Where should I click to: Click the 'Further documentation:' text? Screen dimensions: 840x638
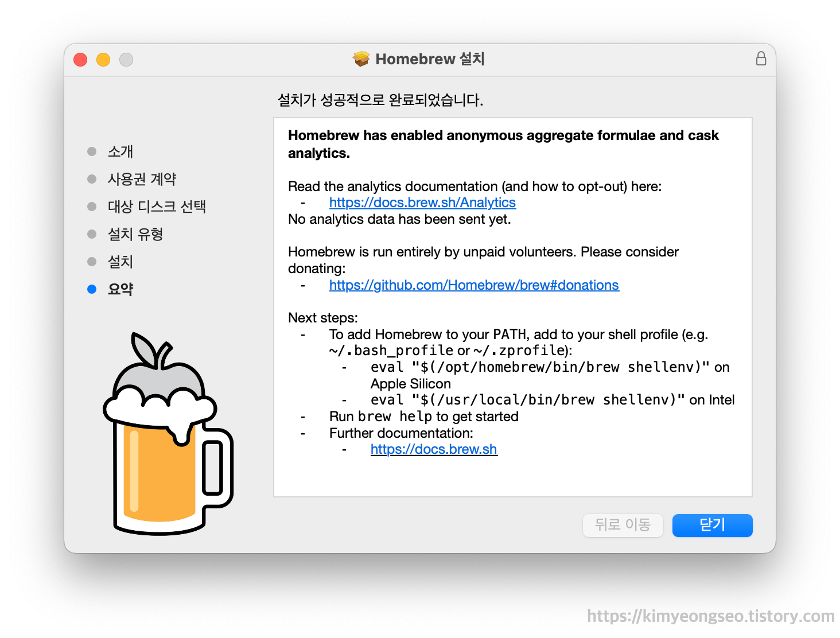point(401,433)
